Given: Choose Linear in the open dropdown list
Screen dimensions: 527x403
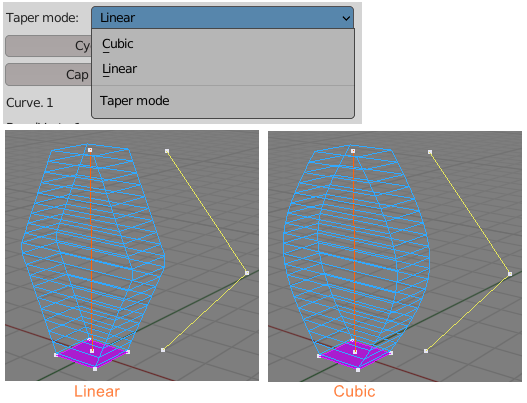Looking at the screenshot, I should [119, 69].
